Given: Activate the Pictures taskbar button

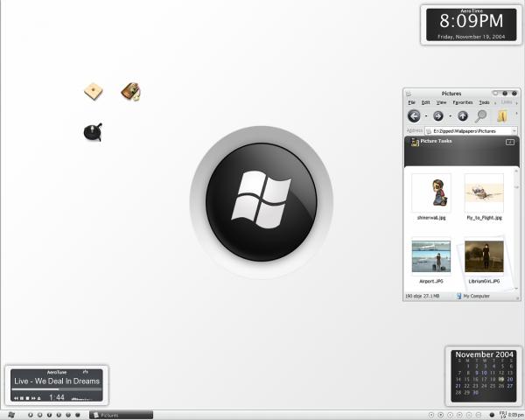Looking at the screenshot, I should [x=122, y=415].
